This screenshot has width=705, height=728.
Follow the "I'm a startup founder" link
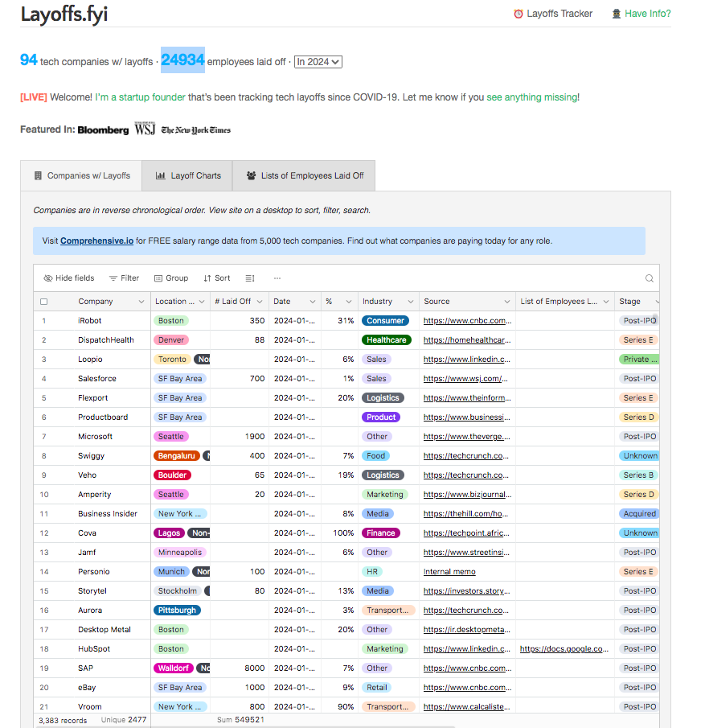coord(140,97)
